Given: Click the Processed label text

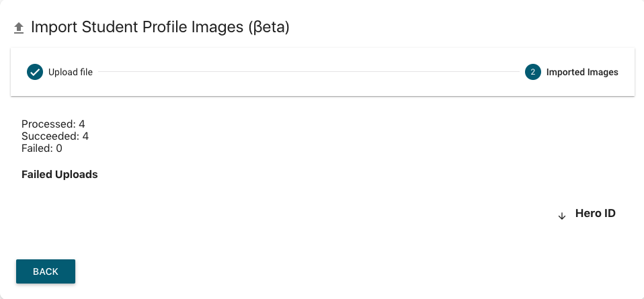Looking at the screenshot, I should pyautogui.click(x=48, y=124).
